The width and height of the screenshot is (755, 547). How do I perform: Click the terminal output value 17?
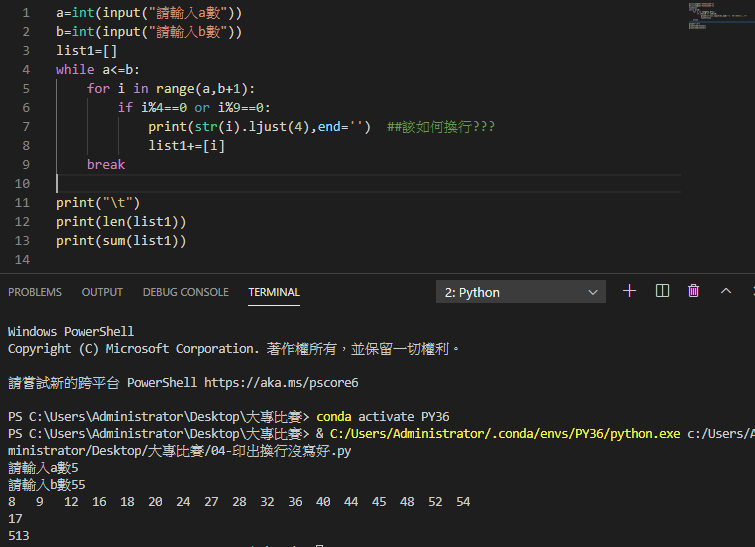tap(15, 519)
